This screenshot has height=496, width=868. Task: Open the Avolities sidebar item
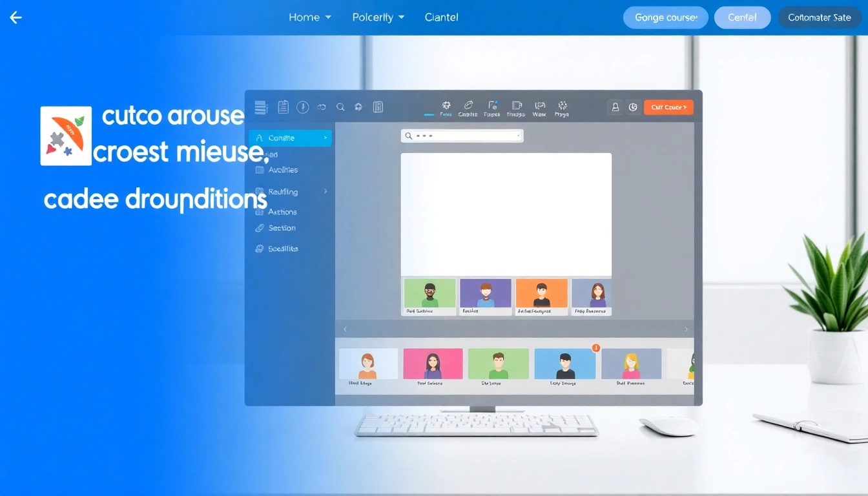283,170
